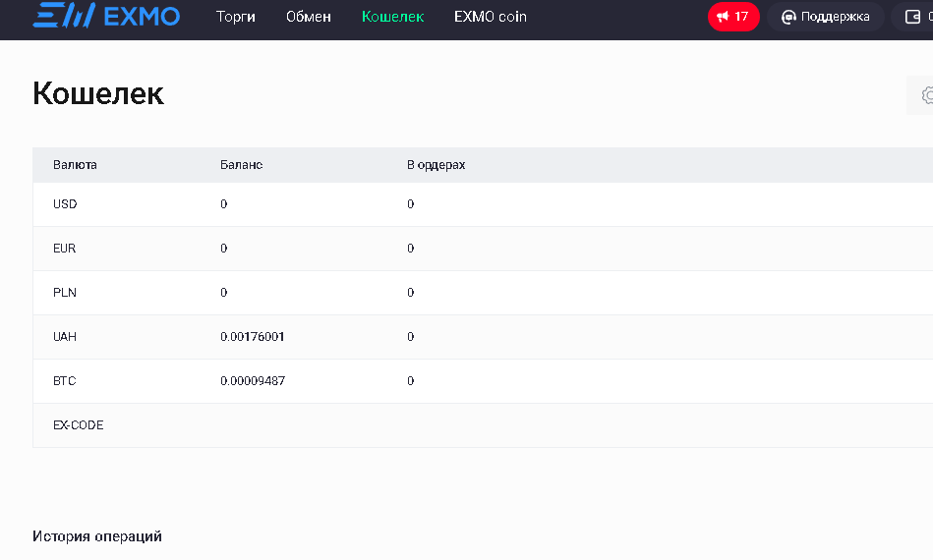Image resolution: width=933 pixels, height=560 pixels.
Task: Select the EUR currency row
Action: tap(65, 249)
